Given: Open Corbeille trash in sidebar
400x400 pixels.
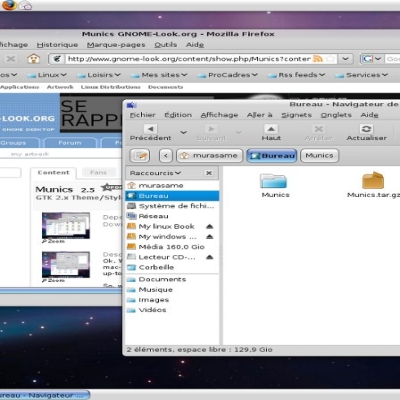Looking at the screenshot, I should [172, 267].
